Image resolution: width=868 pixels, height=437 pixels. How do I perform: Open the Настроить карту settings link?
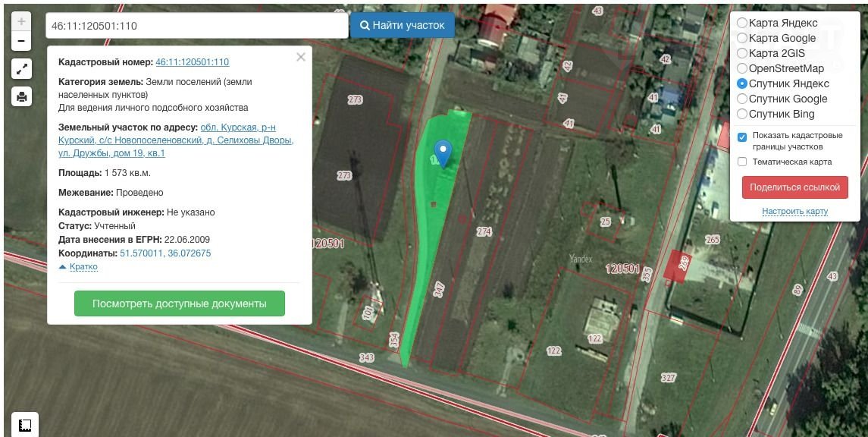click(x=794, y=211)
